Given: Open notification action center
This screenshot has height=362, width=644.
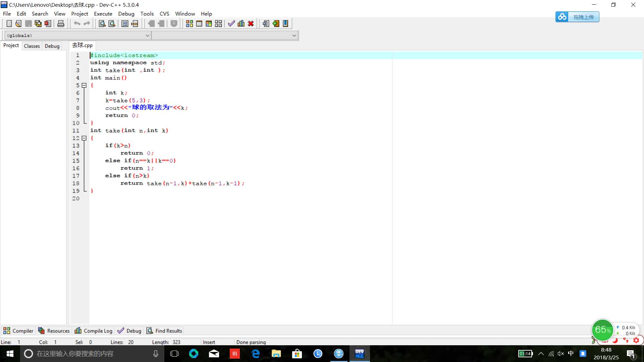Looking at the screenshot, I should (x=631, y=354).
